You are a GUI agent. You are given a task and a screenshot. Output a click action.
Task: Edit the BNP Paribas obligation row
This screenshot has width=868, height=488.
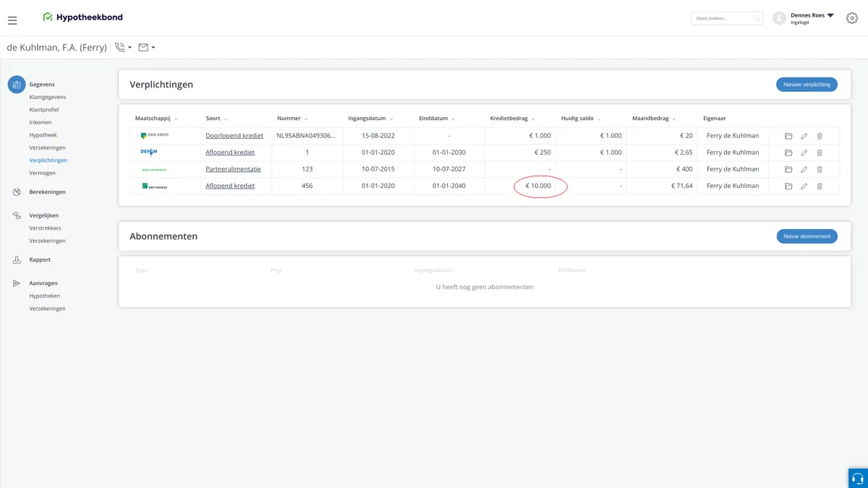(804, 186)
